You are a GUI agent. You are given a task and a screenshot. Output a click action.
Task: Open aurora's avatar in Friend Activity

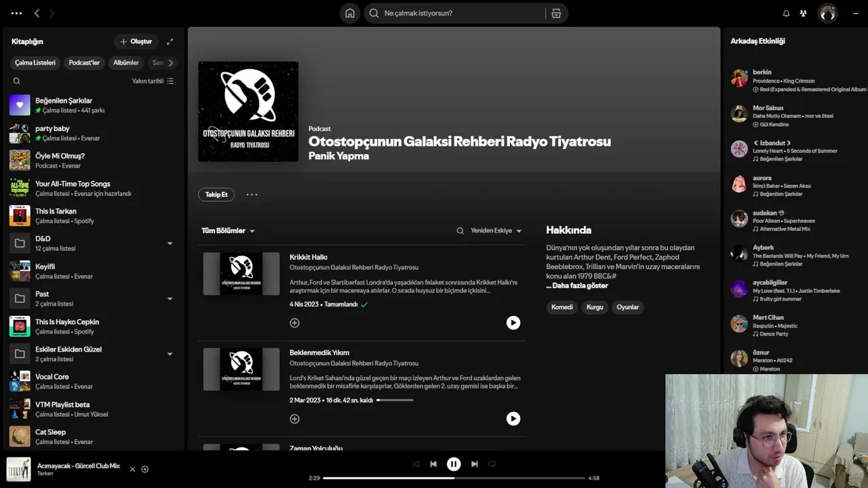click(739, 183)
